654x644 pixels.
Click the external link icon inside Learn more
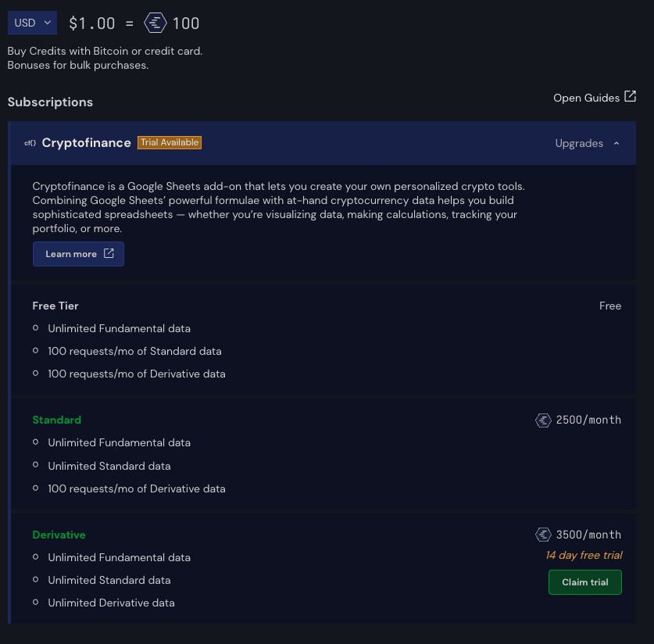109,253
